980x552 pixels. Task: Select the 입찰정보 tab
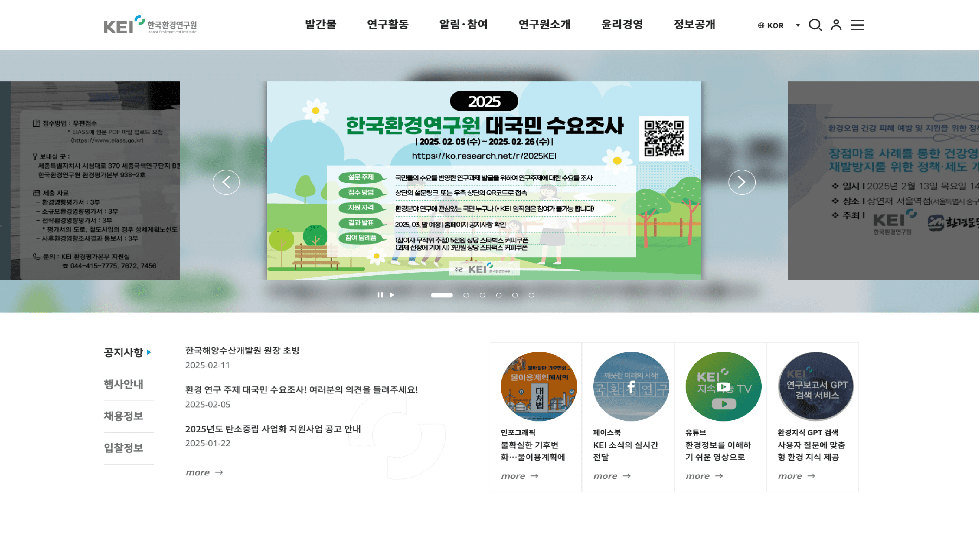click(x=124, y=448)
